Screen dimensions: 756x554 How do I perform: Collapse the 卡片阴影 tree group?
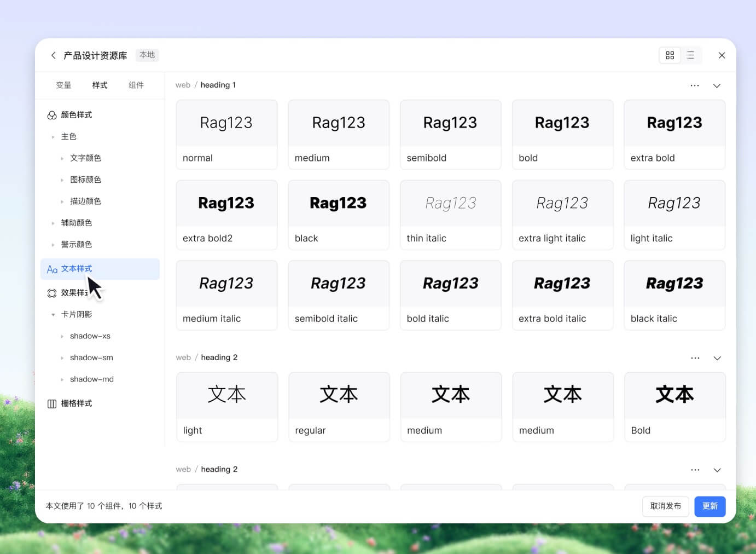tap(53, 315)
